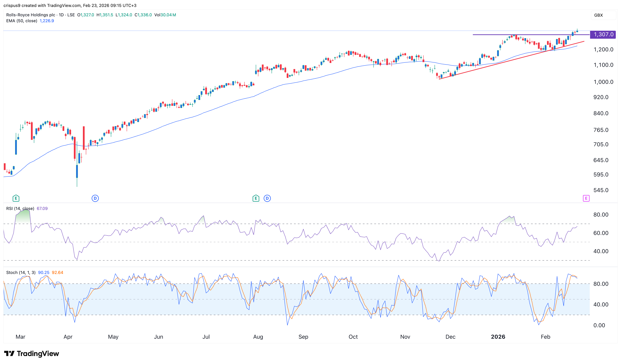Click the dividend marker near April
Screen dimensions: 621x364
tap(95, 198)
